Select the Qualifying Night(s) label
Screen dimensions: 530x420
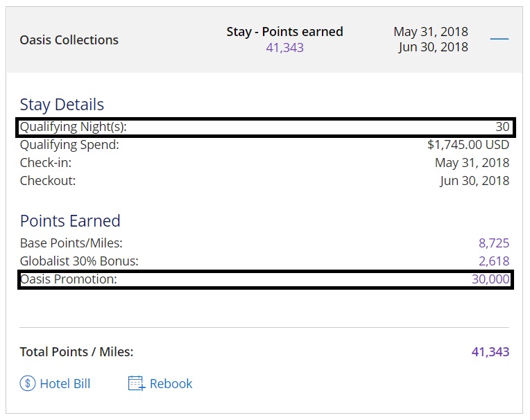coord(74,127)
